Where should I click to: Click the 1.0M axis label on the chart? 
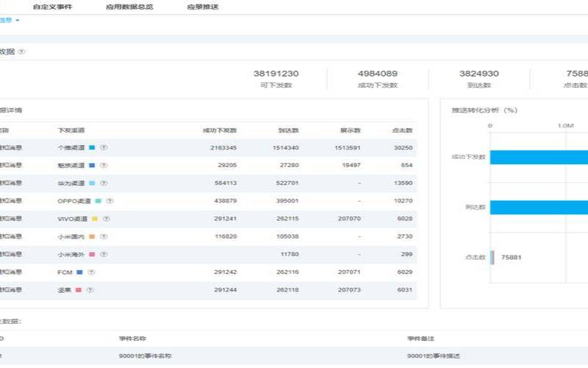565,125
